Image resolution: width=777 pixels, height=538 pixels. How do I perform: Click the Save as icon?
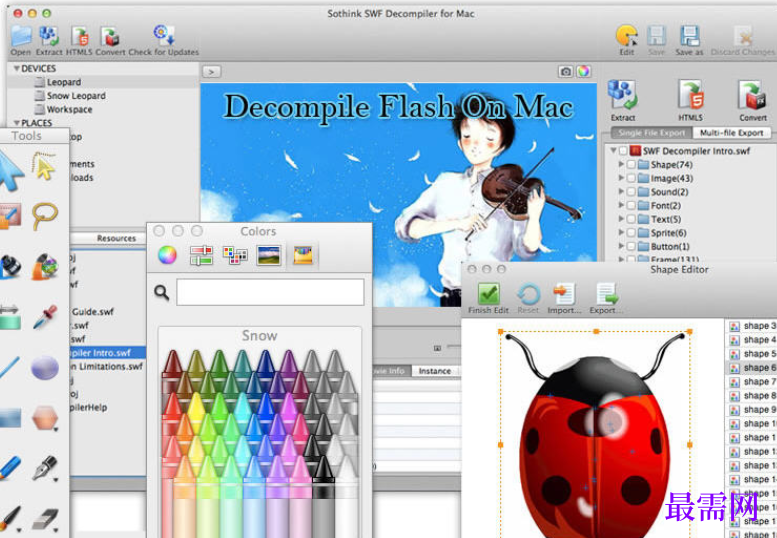pos(689,36)
